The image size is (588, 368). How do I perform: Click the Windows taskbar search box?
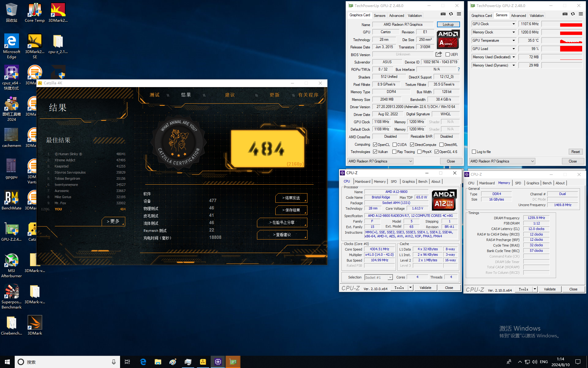click(x=67, y=362)
